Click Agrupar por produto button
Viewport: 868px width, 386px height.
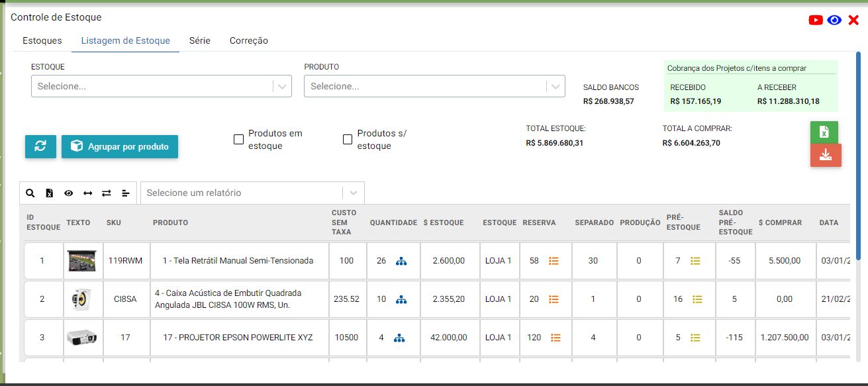(x=120, y=146)
